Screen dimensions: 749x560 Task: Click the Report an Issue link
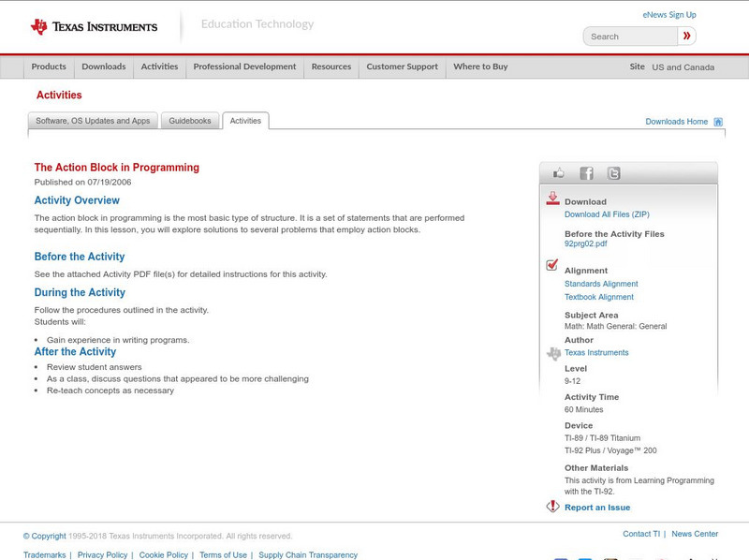pyautogui.click(x=597, y=508)
